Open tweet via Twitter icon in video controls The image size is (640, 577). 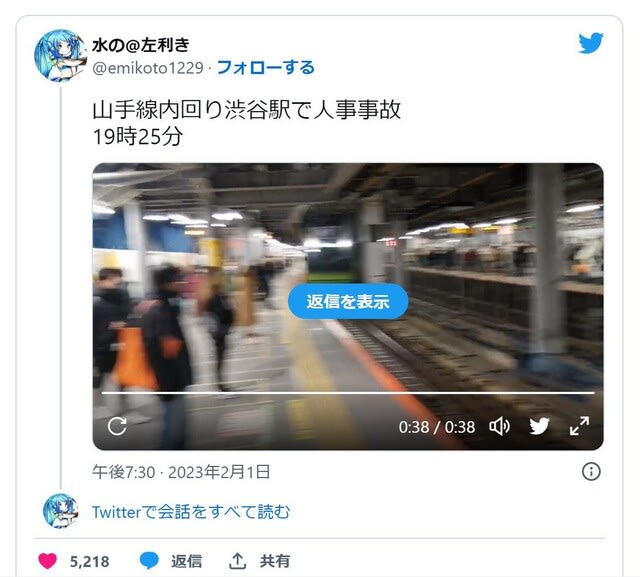pyautogui.click(x=539, y=426)
